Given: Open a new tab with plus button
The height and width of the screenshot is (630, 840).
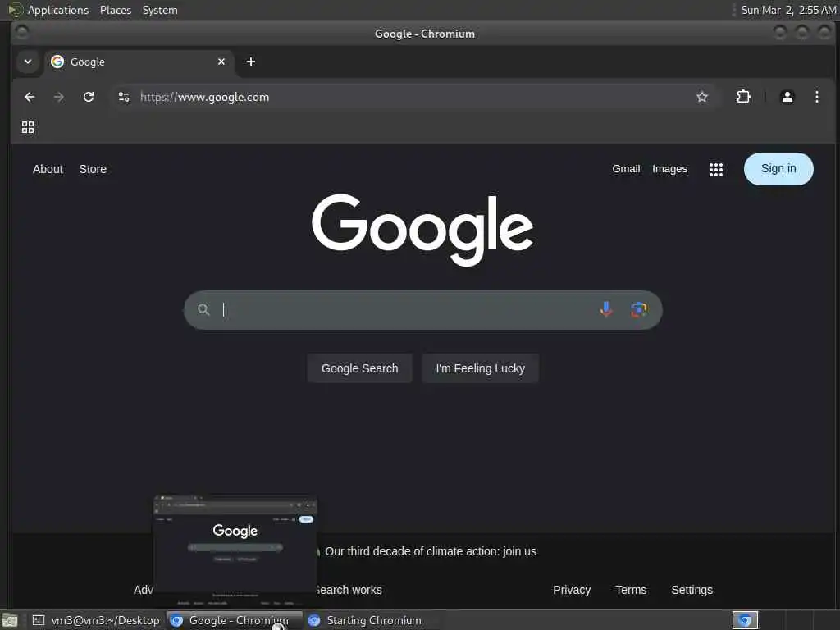Looking at the screenshot, I should [251, 62].
